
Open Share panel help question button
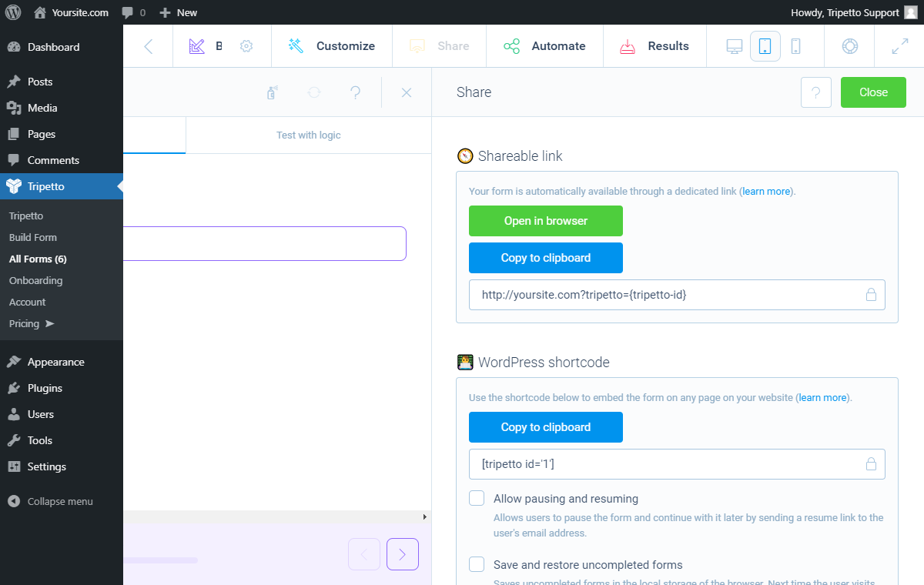[816, 92]
